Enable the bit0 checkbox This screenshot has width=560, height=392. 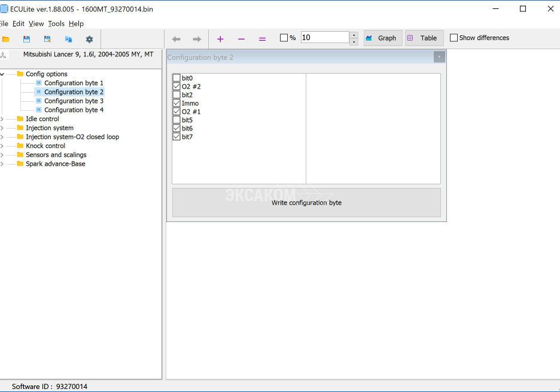point(176,78)
